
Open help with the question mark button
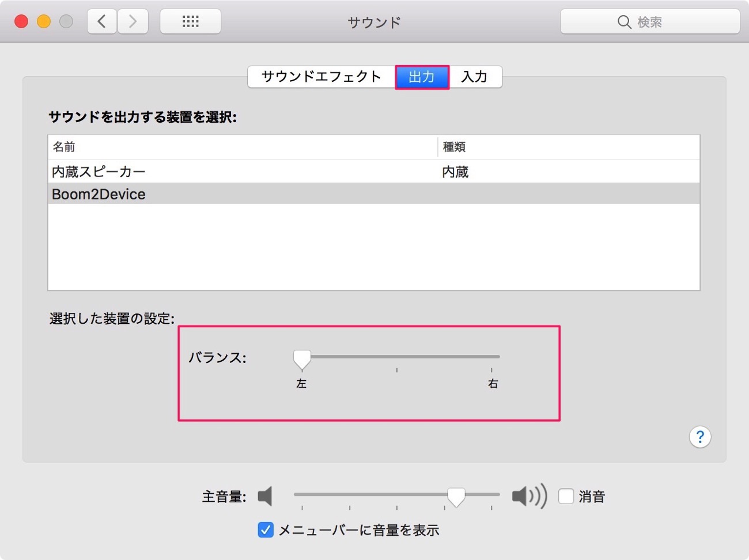click(699, 437)
